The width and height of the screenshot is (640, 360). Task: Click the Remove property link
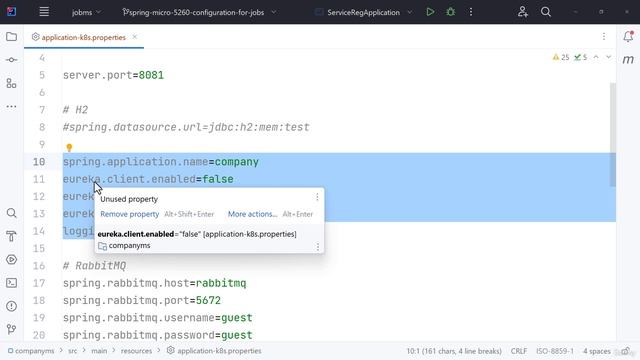tap(129, 214)
